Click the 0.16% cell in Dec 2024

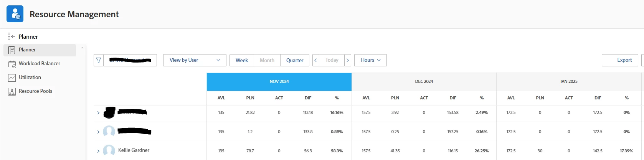click(482, 132)
